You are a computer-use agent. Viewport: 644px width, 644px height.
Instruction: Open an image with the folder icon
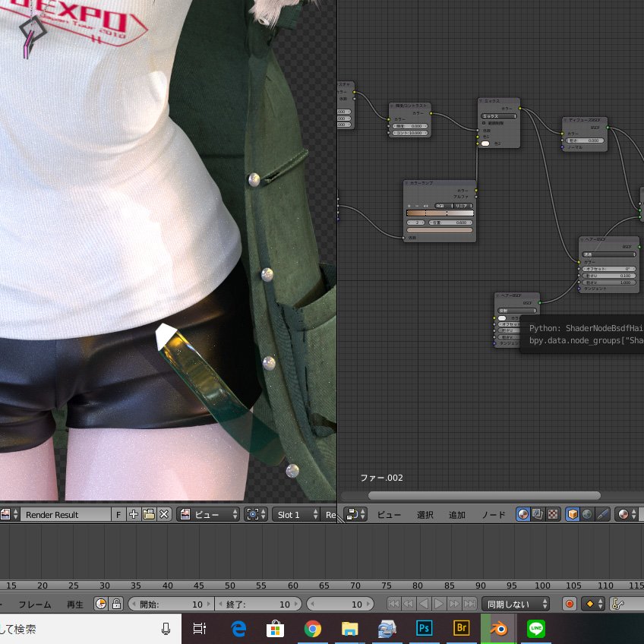149,514
